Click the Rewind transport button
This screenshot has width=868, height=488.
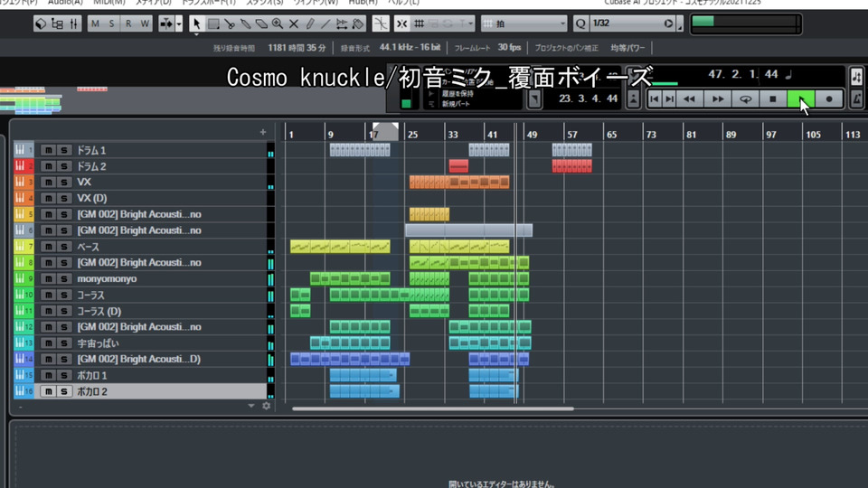tap(689, 99)
